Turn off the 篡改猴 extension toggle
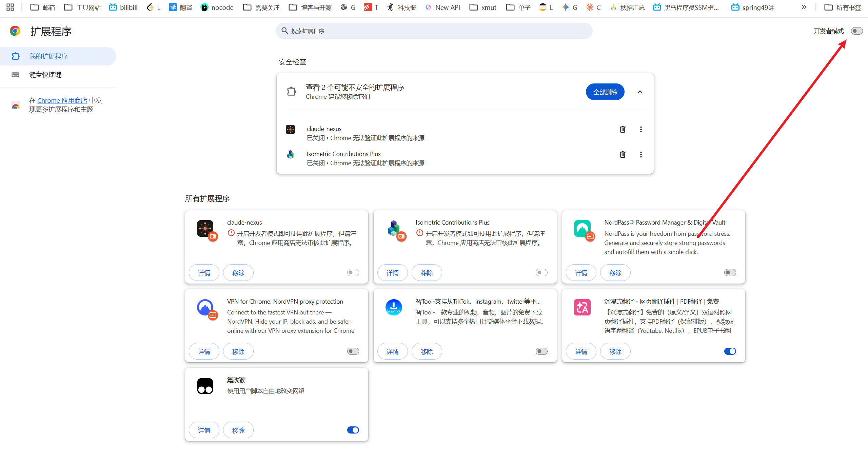This screenshot has height=461, width=868. click(353, 430)
